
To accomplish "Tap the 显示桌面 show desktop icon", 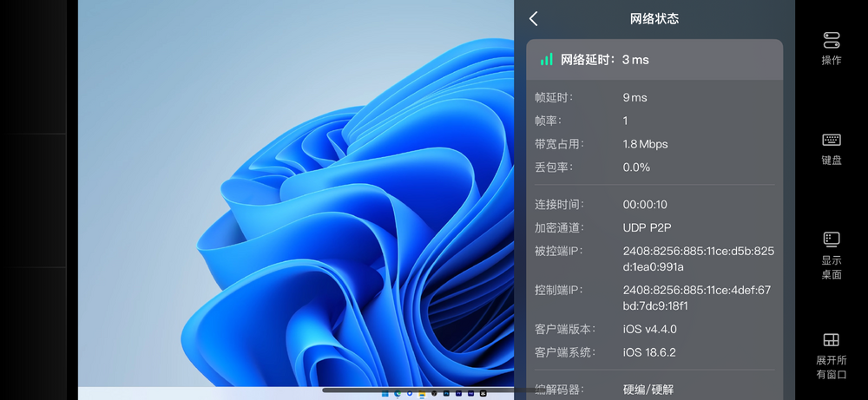I will pyautogui.click(x=831, y=239).
